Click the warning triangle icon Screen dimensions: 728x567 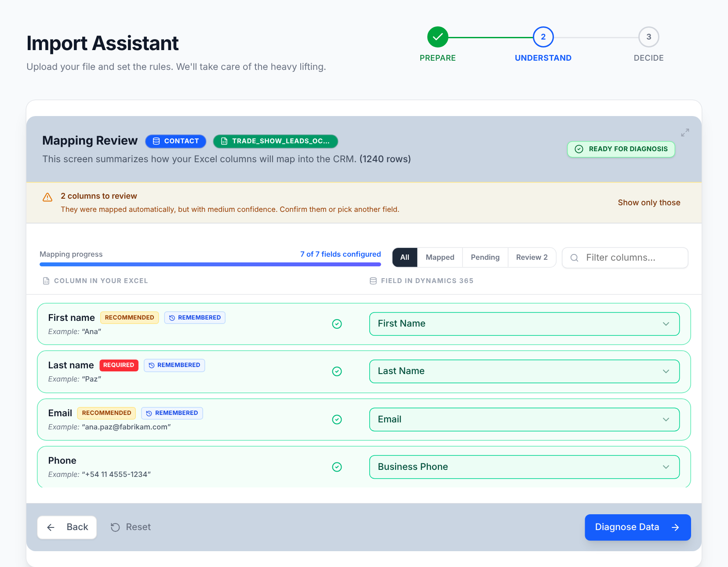47,197
